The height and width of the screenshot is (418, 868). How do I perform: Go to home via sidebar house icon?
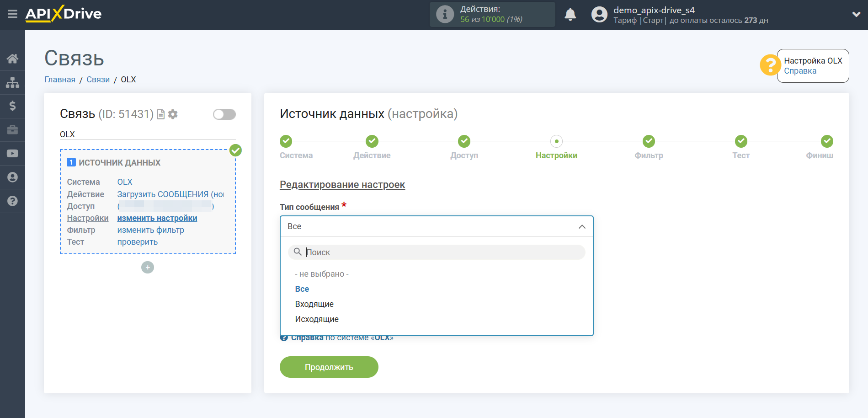12,59
